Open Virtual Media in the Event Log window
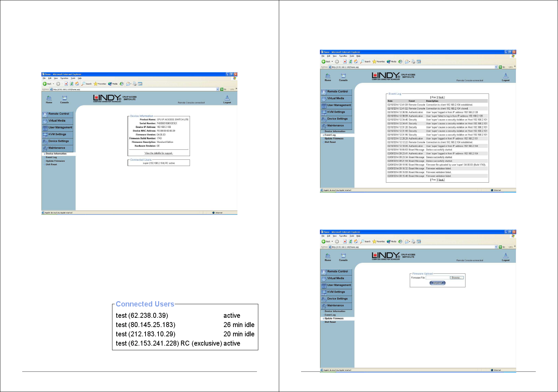 tap(336, 98)
